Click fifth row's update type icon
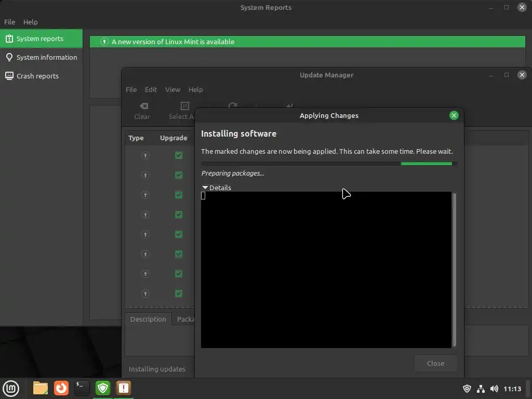Screen dimensions: 532x399 [145, 234]
